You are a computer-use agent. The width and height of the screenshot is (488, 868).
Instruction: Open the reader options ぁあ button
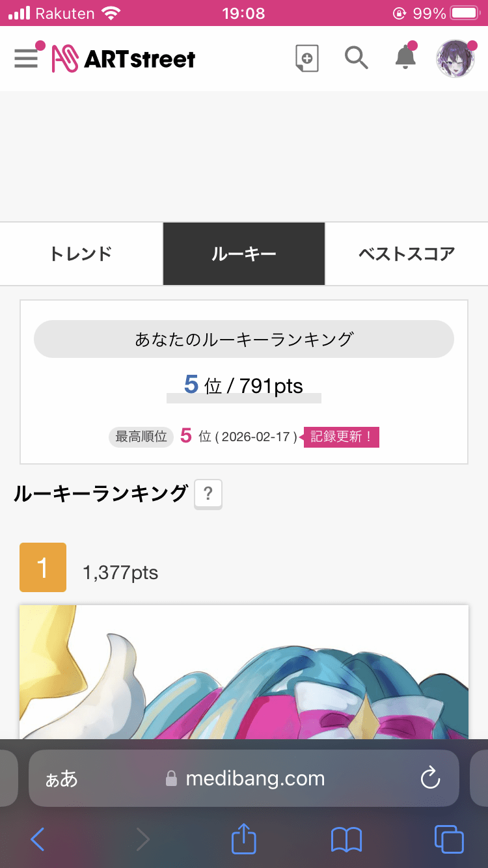pos(61,779)
